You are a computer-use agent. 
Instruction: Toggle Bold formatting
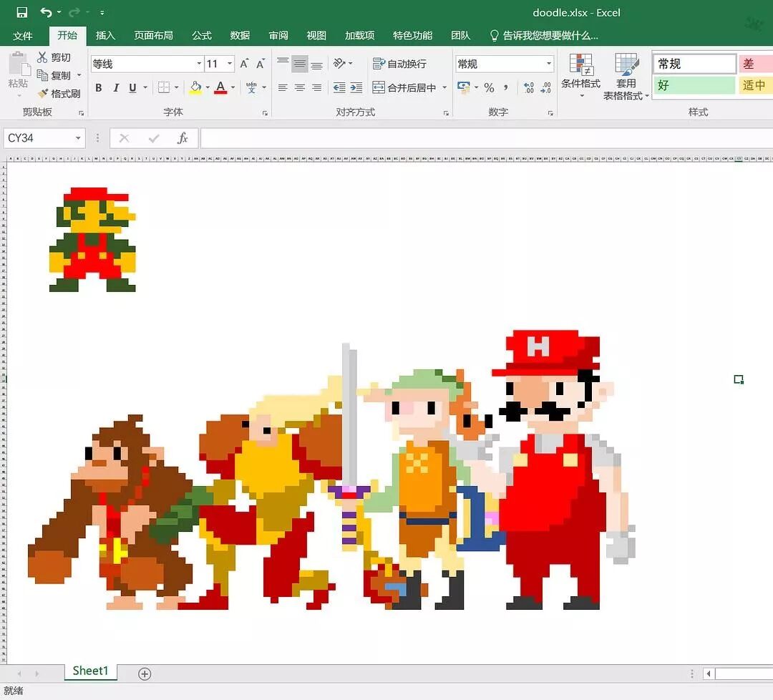point(99,88)
